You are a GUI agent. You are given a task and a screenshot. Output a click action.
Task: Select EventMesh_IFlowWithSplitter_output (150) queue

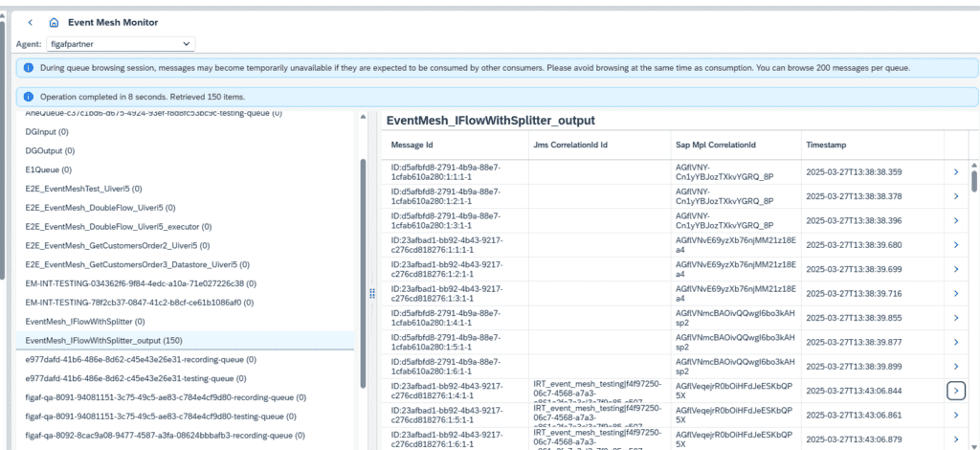click(x=185, y=340)
